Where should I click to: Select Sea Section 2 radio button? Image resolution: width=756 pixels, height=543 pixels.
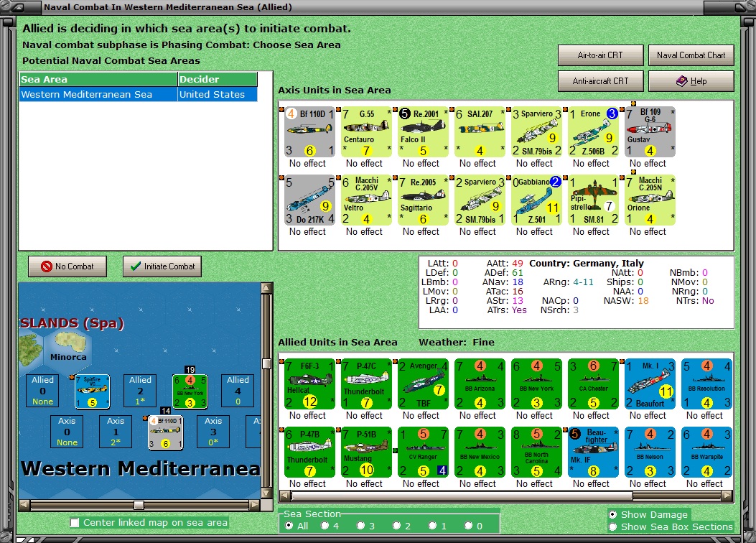pyautogui.click(x=396, y=526)
